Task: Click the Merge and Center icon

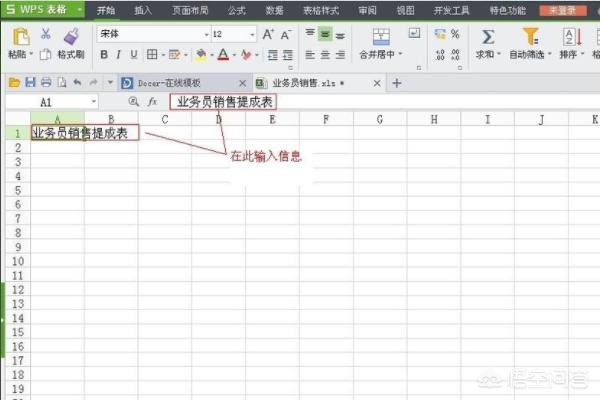Action: click(381, 37)
